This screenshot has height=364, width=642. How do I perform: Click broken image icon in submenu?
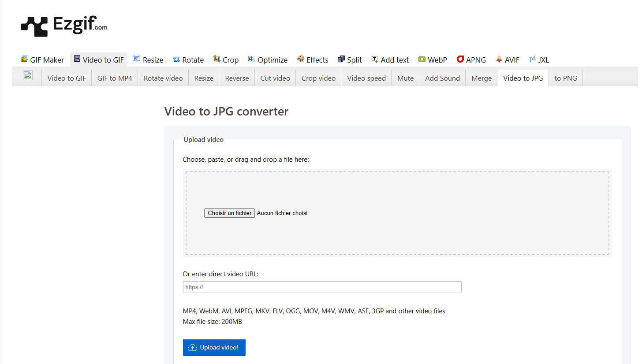(27, 75)
